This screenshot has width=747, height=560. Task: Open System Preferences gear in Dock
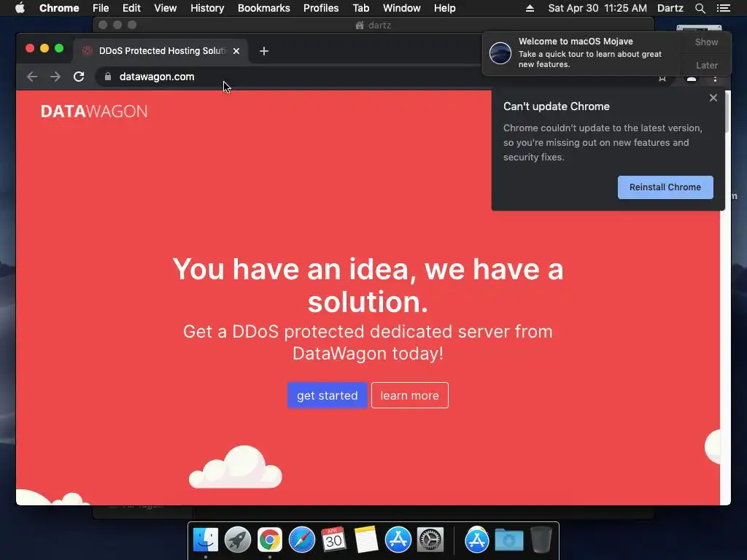pyautogui.click(x=430, y=540)
